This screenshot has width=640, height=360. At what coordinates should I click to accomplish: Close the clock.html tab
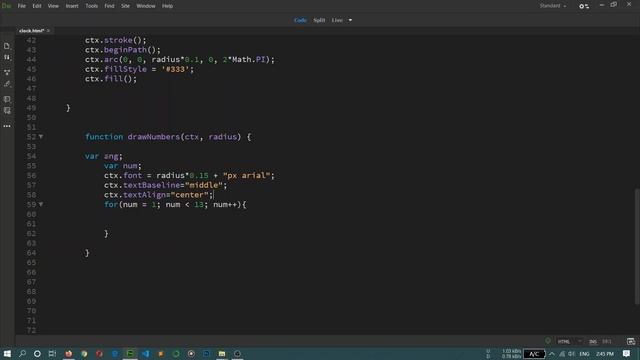pos(49,31)
